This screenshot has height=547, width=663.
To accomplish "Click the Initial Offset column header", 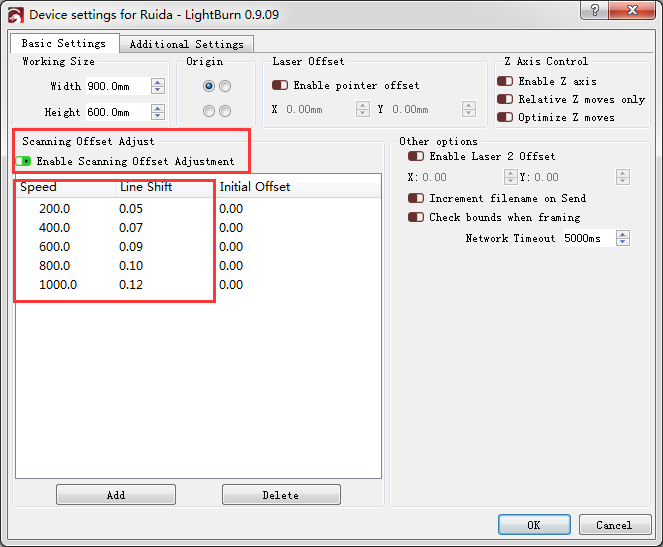I will (x=298, y=187).
